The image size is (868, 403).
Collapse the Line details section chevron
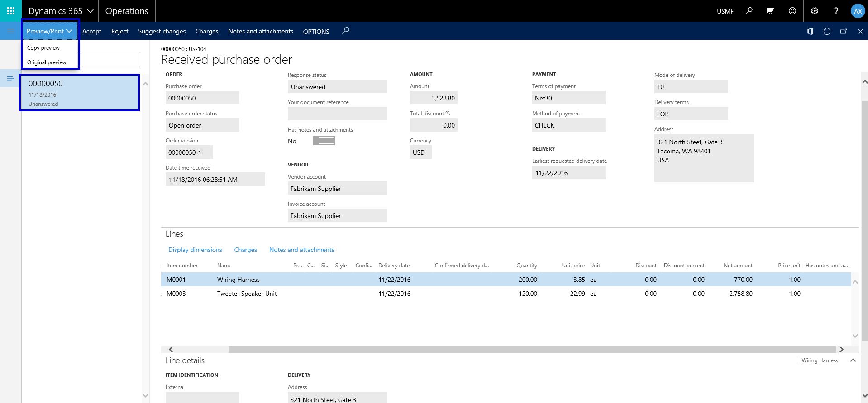(853, 360)
